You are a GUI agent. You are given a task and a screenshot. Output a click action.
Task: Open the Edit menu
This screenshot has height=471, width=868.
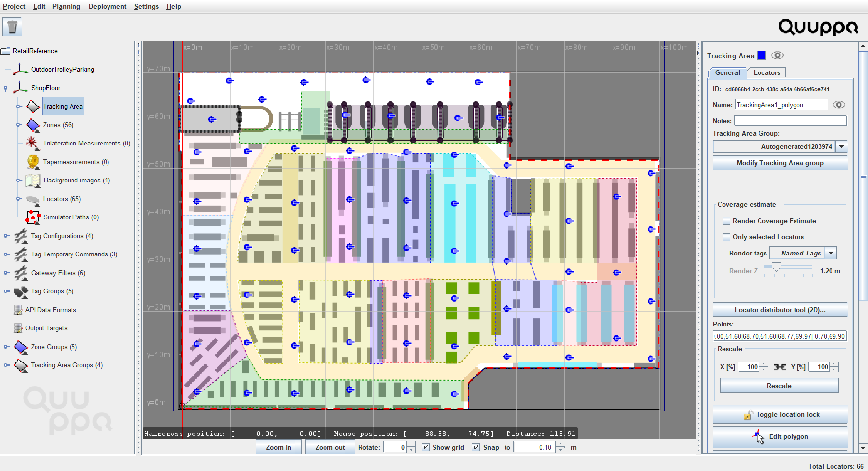(x=39, y=6)
